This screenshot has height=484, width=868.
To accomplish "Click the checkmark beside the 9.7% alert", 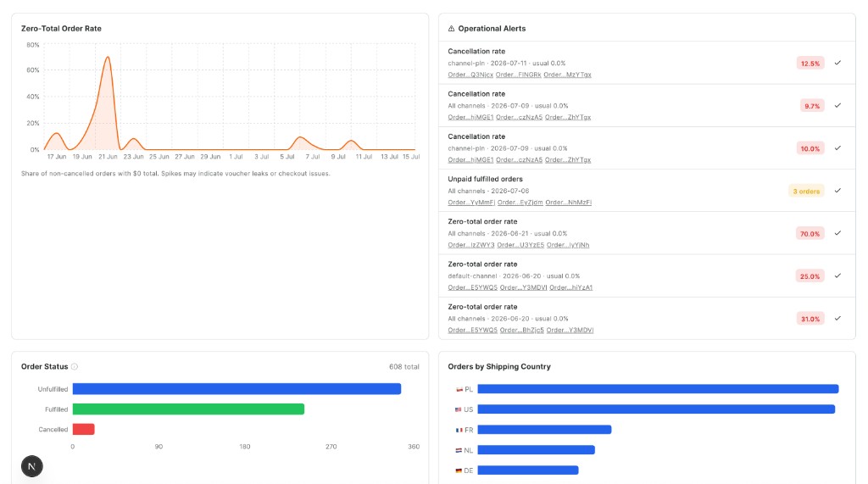I will 837,106.
